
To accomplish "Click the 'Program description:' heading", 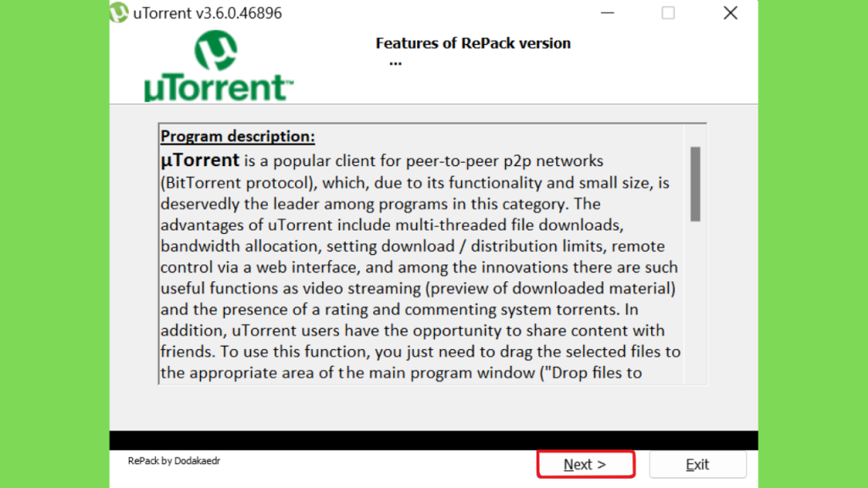I will coord(237,136).
